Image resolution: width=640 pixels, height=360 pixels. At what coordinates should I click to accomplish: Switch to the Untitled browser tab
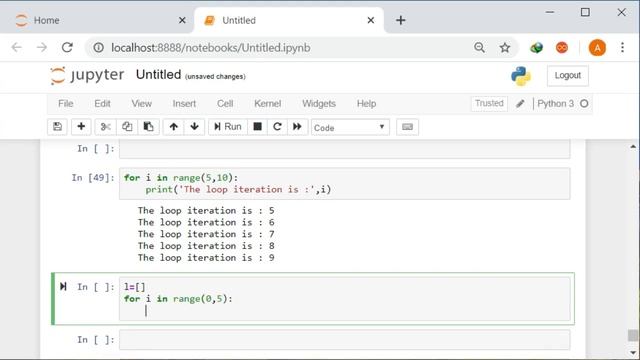pos(289,20)
